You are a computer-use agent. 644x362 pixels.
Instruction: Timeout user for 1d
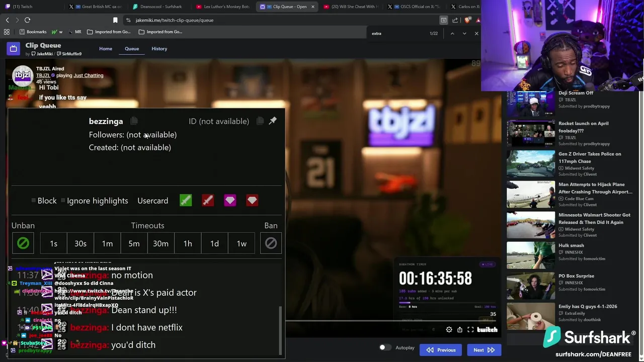pos(214,243)
